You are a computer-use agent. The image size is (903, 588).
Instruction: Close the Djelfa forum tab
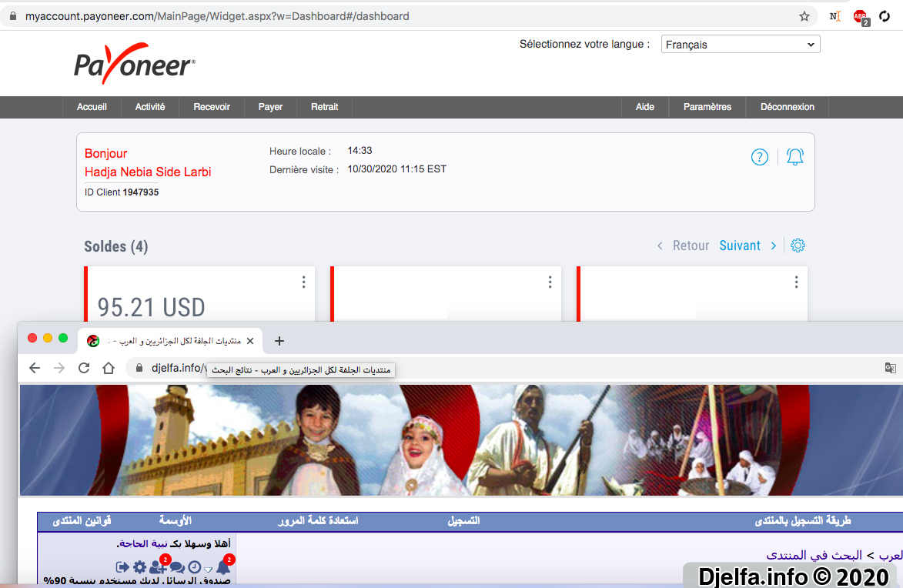pos(250,341)
